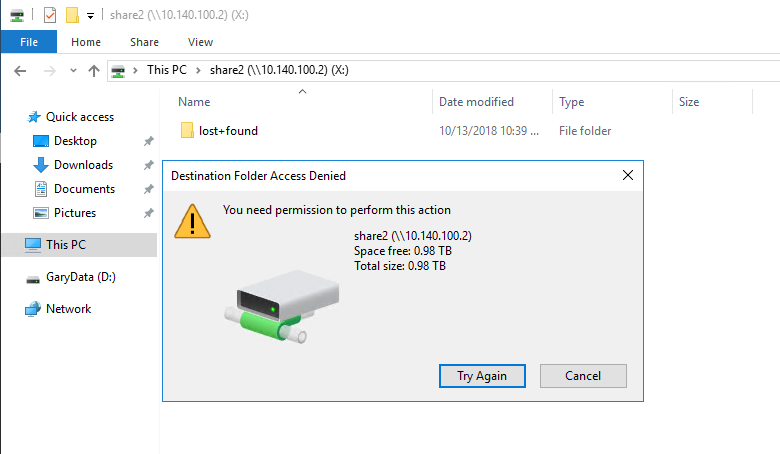780x454 pixels.
Task: Click the Back navigation arrow
Action: click(x=20, y=71)
